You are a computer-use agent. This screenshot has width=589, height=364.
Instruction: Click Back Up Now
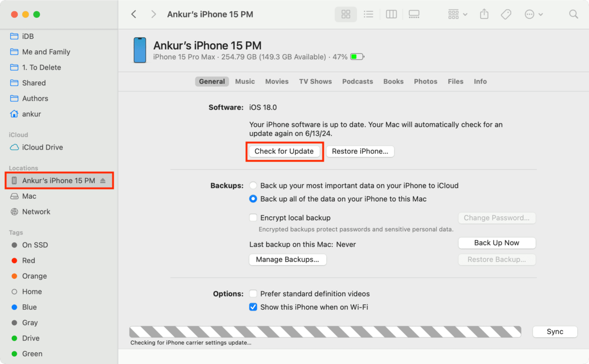click(497, 243)
